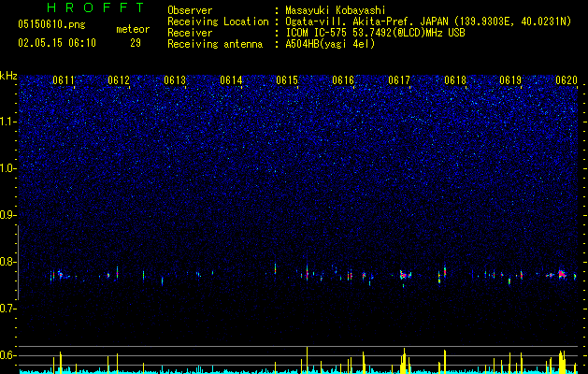Click the 0612 time marker

pos(119,80)
